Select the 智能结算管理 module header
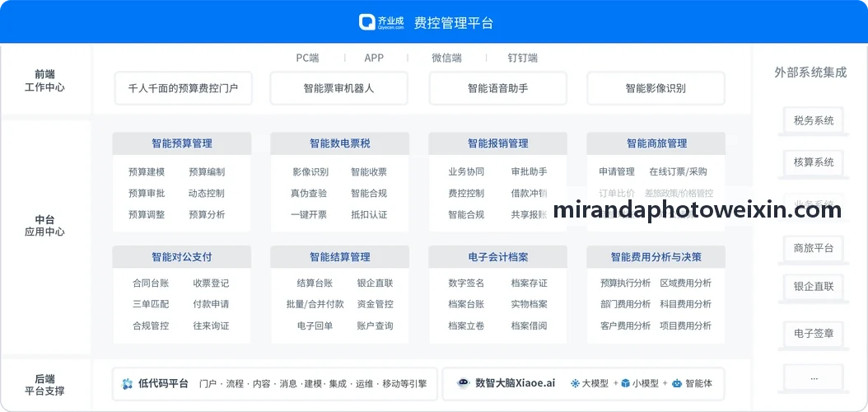The width and height of the screenshot is (868, 412). (x=340, y=257)
